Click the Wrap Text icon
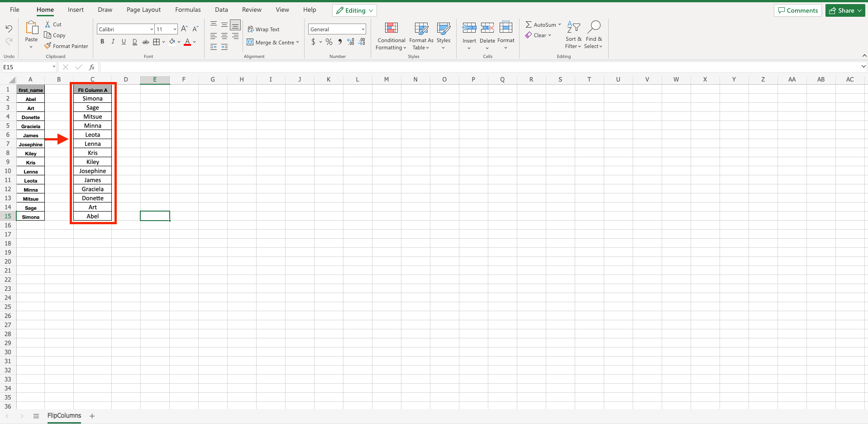The height and width of the screenshot is (424, 868). 264,29
